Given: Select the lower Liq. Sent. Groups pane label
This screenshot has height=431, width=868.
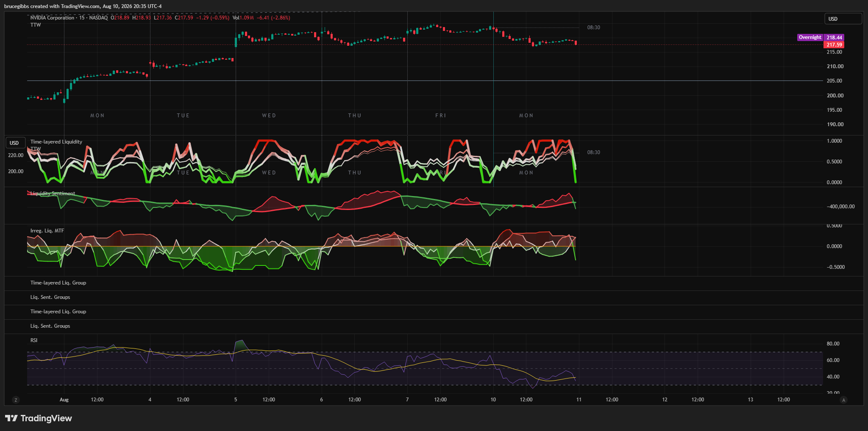Looking at the screenshot, I should pos(50,326).
